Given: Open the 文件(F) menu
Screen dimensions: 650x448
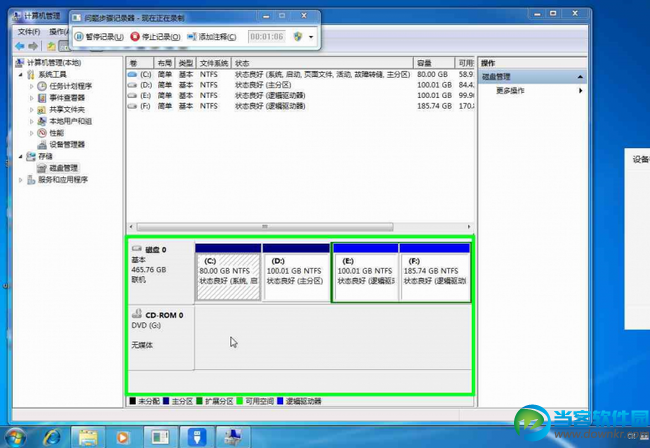Looking at the screenshot, I should click(29, 32).
